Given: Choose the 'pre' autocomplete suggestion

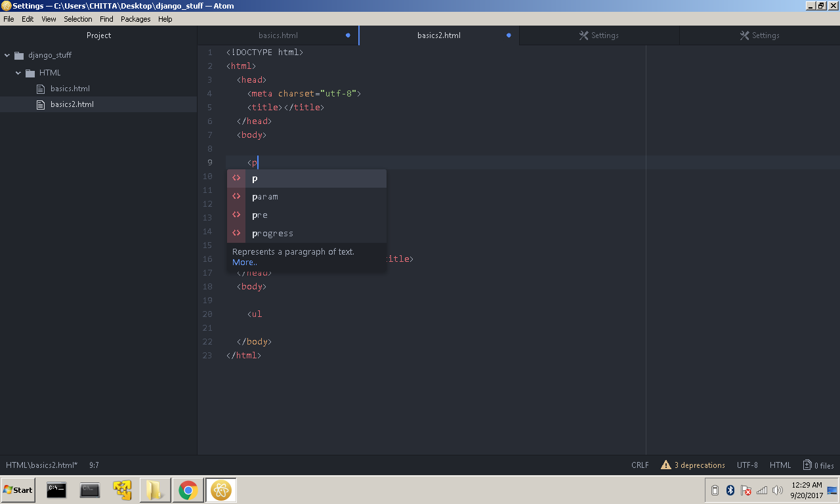Looking at the screenshot, I should 306,215.
